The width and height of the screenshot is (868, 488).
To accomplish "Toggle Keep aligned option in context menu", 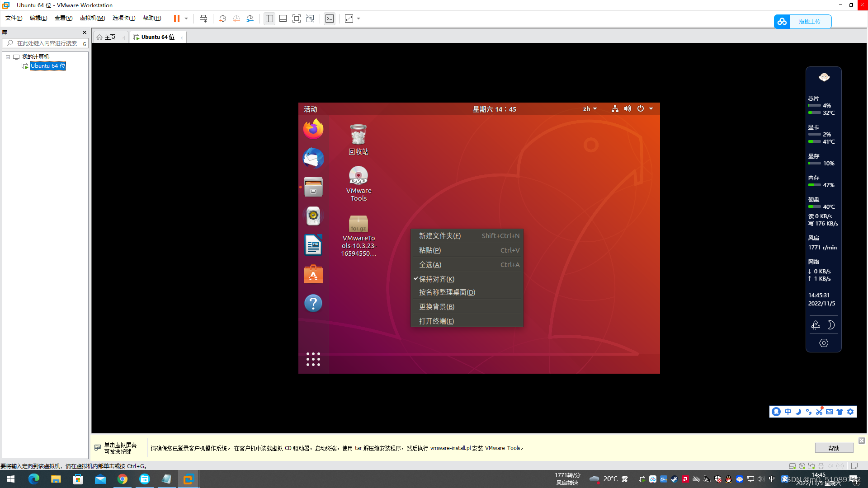I will coord(436,279).
